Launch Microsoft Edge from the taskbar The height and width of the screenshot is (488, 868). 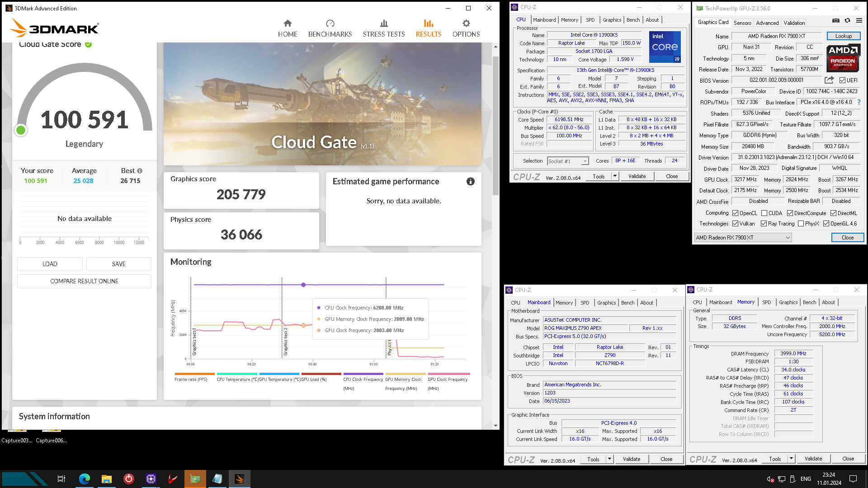tap(84, 479)
